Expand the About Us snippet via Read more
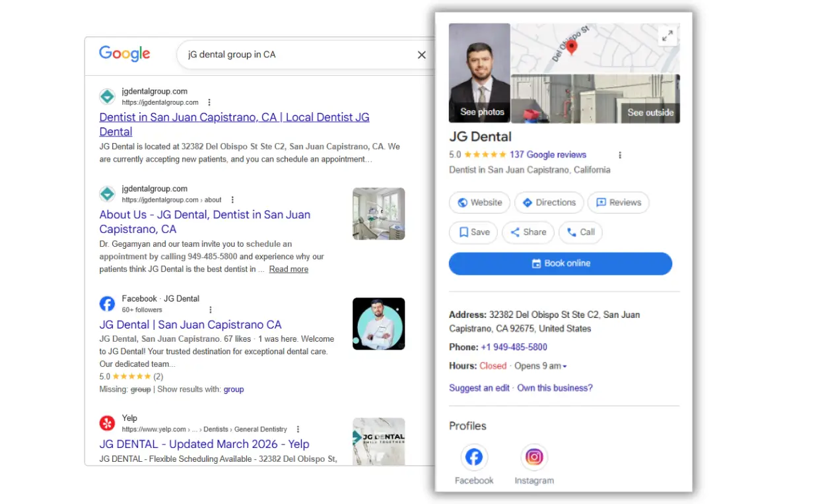Screen dimensions: 824x504 288,268
